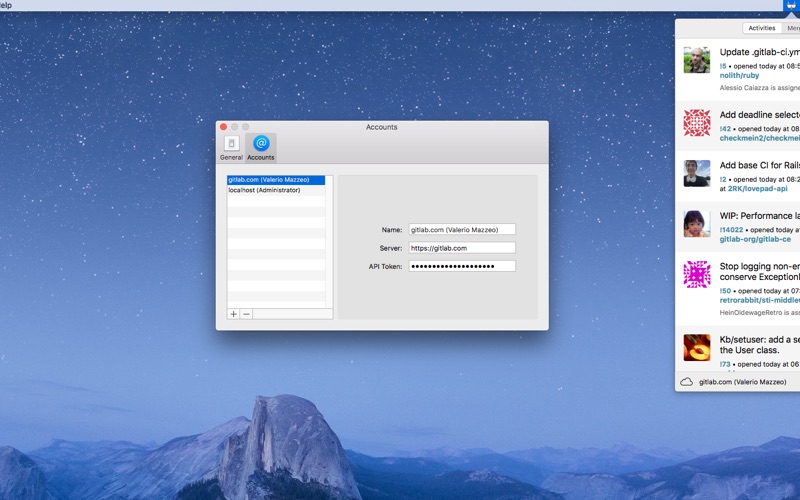Click the cloud icon beside gitlab.com account
The height and width of the screenshot is (500, 800).
686,382
